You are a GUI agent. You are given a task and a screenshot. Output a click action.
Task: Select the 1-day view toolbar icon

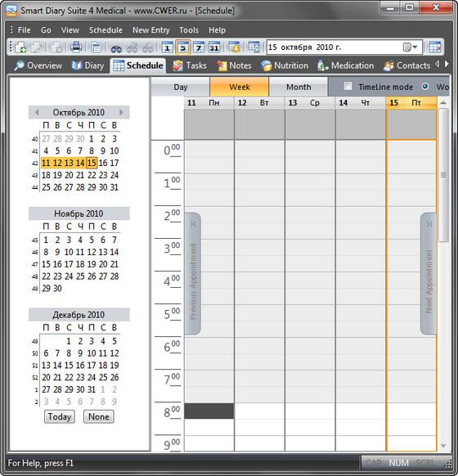click(167, 47)
